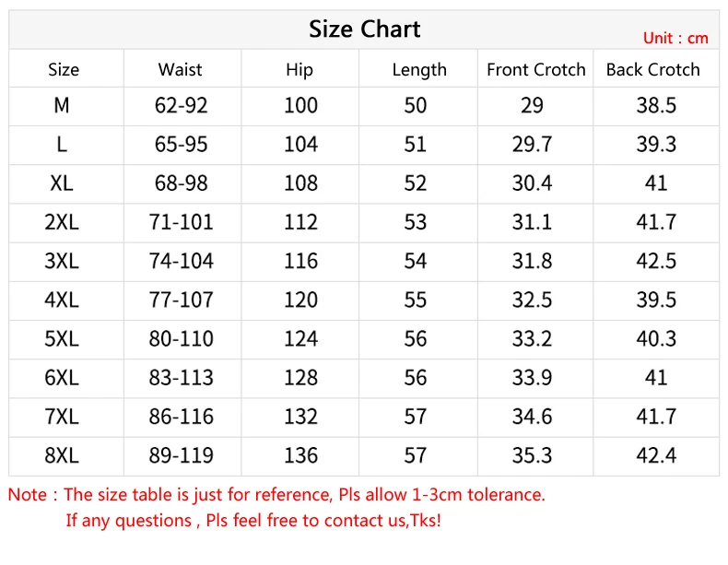Click the waist range 62-92 cell
Viewport: 728px width, 565px height.
(x=181, y=106)
